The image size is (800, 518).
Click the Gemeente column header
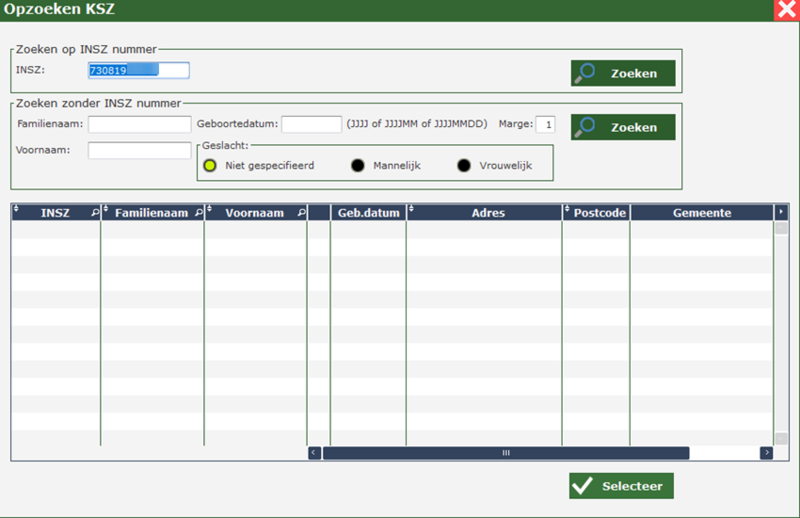point(701,213)
